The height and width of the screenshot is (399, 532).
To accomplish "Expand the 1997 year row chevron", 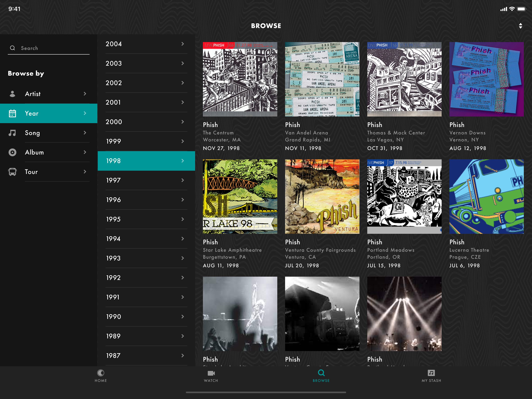I will [x=182, y=180].
